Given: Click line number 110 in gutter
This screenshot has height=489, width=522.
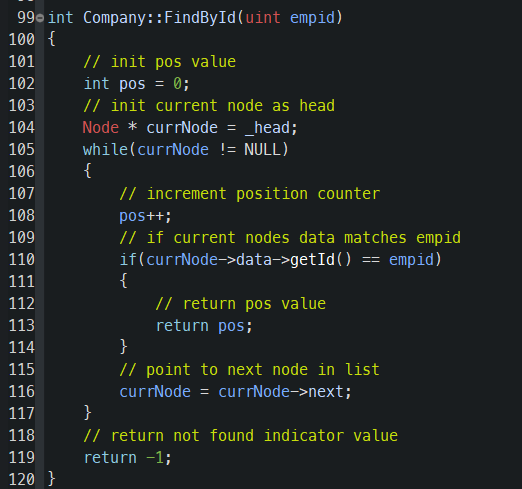Looking at the screenshot, I should [x=22, y=259].
